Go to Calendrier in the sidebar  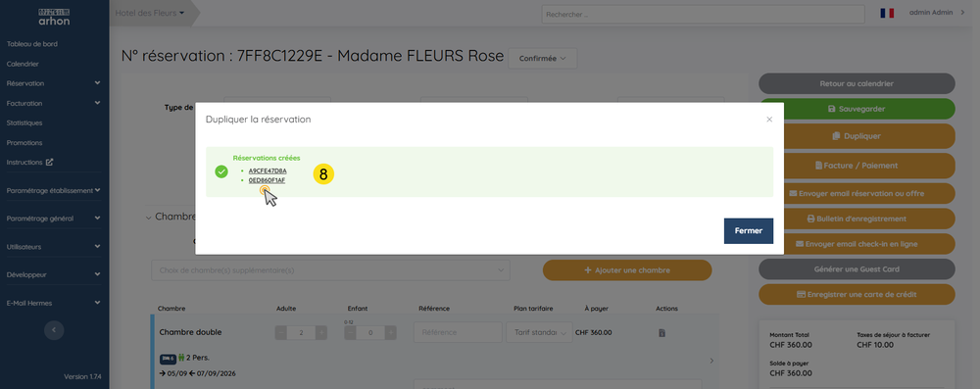(x=23, y=64)
